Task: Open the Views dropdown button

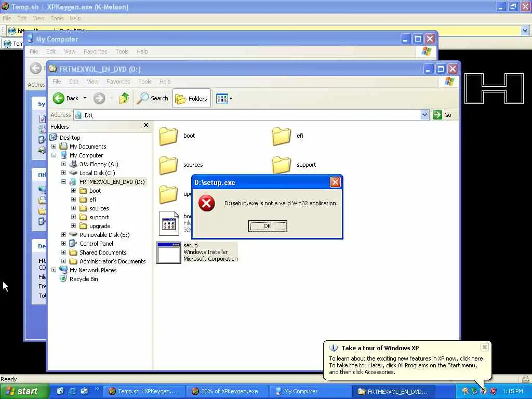Action: pos(224,98)
